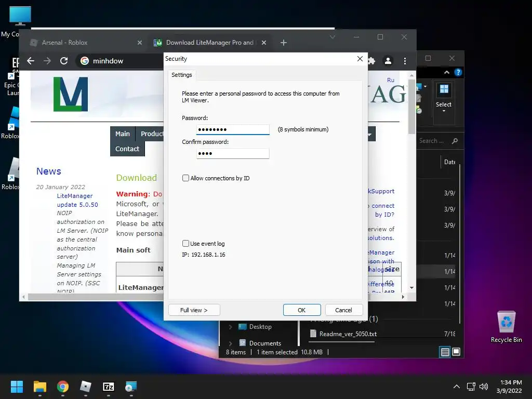Click the Password field in Security dialog
This screenshot has height=399, width=532.
(x=233, y=129)
